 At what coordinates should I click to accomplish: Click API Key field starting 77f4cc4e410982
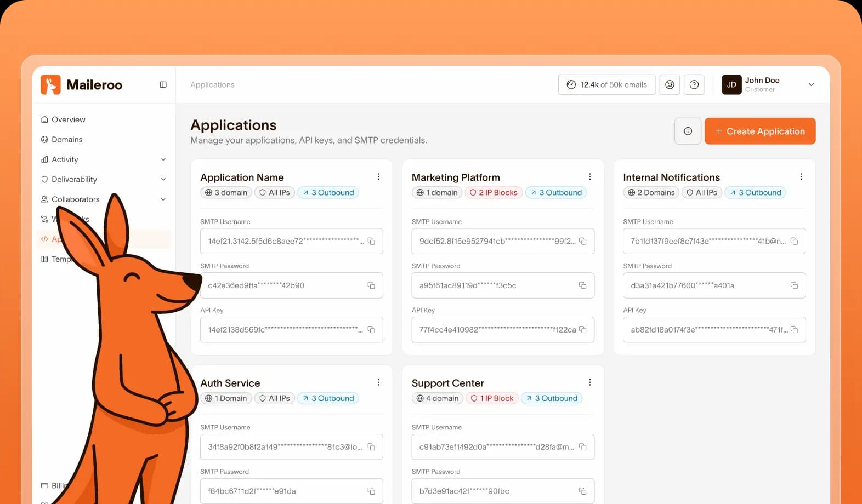pos(503,330)
